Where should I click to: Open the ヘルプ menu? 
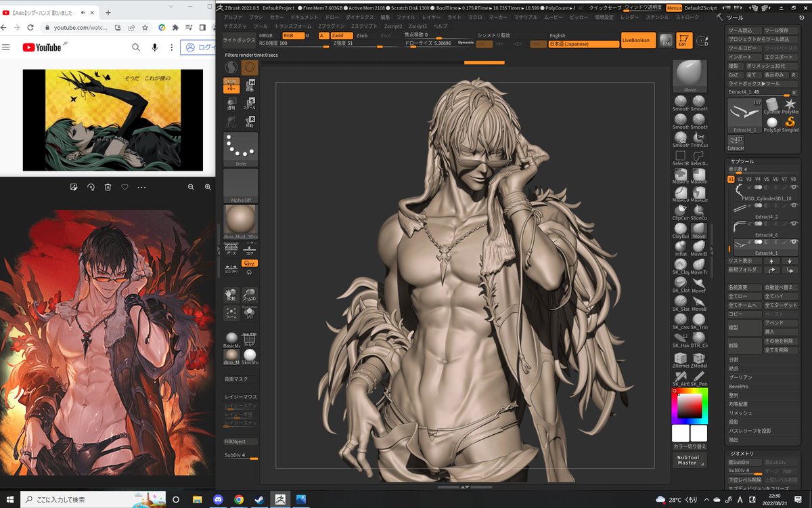[440, 26]
